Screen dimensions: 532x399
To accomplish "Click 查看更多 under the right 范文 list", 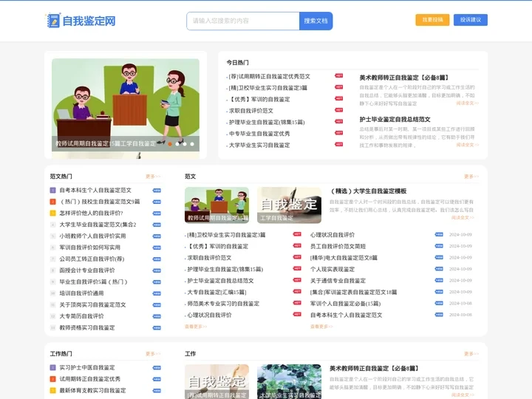I will click(x=321, y=327).
